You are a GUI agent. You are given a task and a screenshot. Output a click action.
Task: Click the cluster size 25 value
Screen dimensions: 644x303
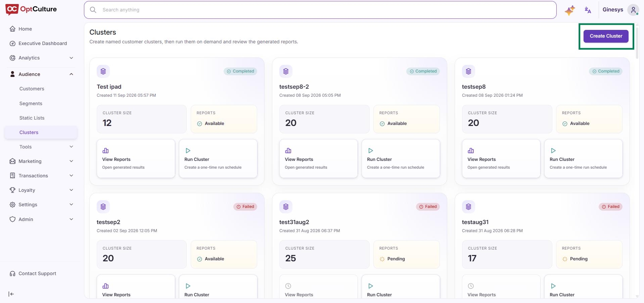pos(291,258)
